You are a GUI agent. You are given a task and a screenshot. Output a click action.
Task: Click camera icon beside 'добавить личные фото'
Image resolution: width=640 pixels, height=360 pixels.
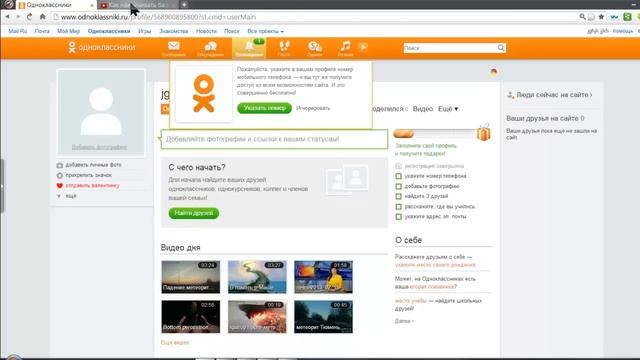click(60, 165)
